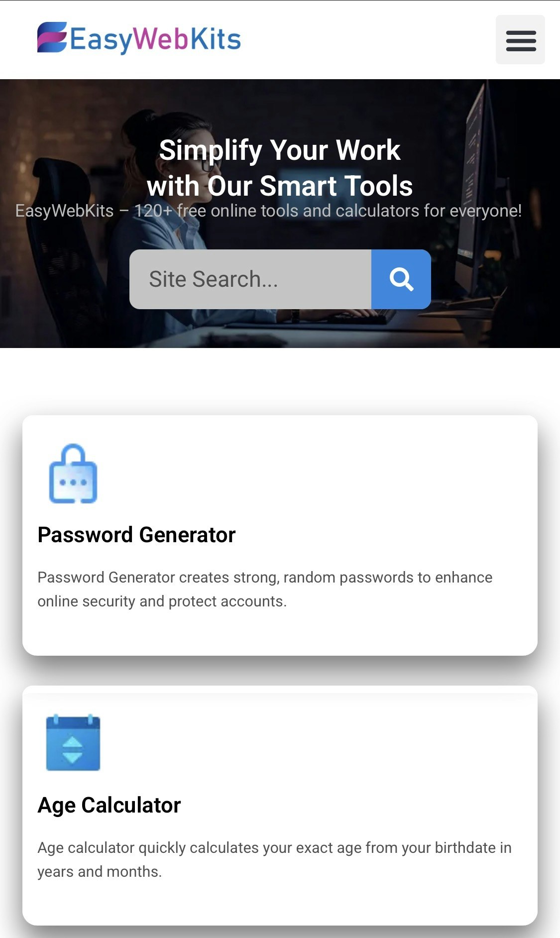
Task: Click the EasyWebKits brand name text
Action: (x=154, y=40)
